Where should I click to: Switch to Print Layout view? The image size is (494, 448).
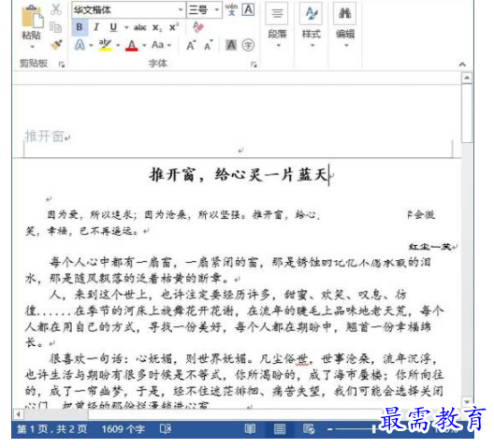280,429
